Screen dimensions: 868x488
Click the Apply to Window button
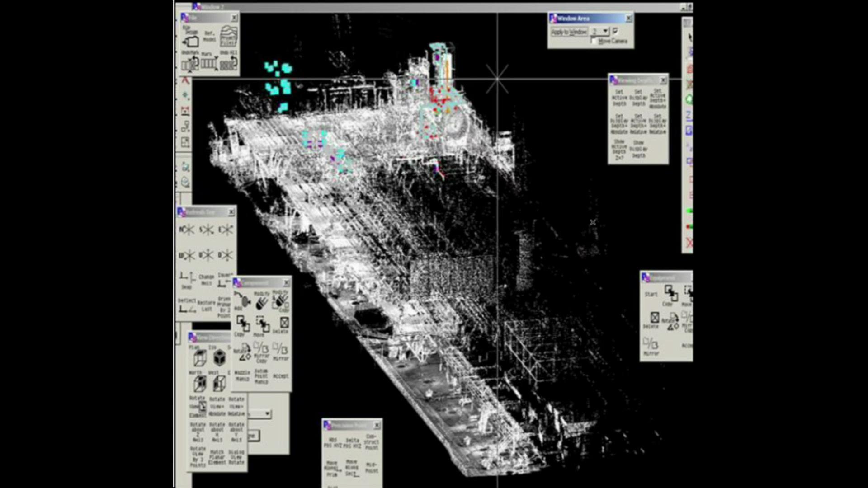tap(569, 32)
